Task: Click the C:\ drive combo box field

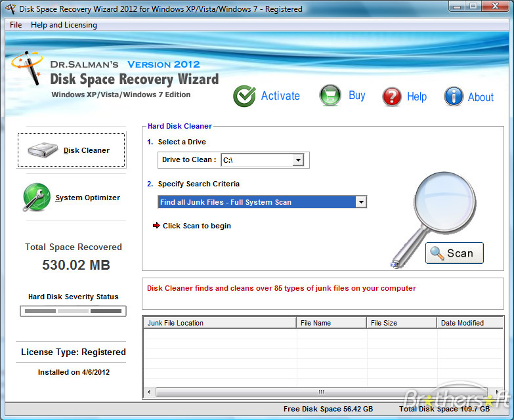Action: click(x=262, y=160)
